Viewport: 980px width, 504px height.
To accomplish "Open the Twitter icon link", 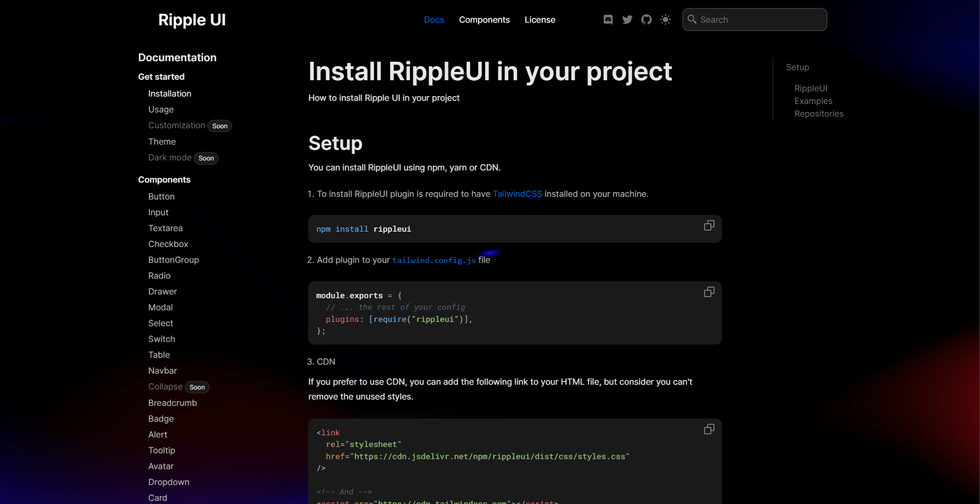I will click(627, 20).
